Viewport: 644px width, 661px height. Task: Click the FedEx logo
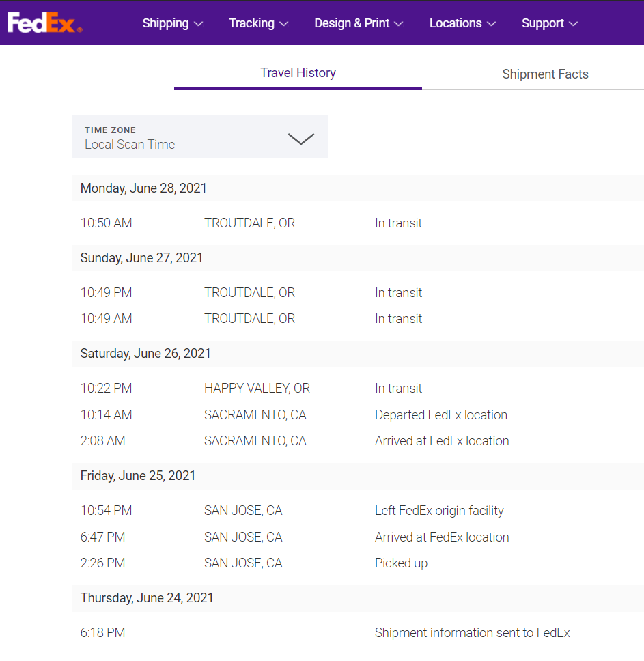[44, 23]
